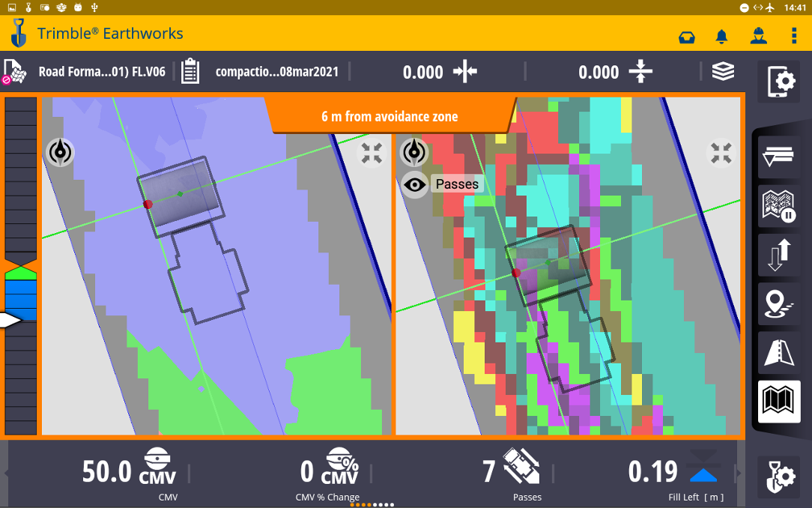Open the work order clipboard icon
The image size is (812, 508).
click(x=190, y=71)
